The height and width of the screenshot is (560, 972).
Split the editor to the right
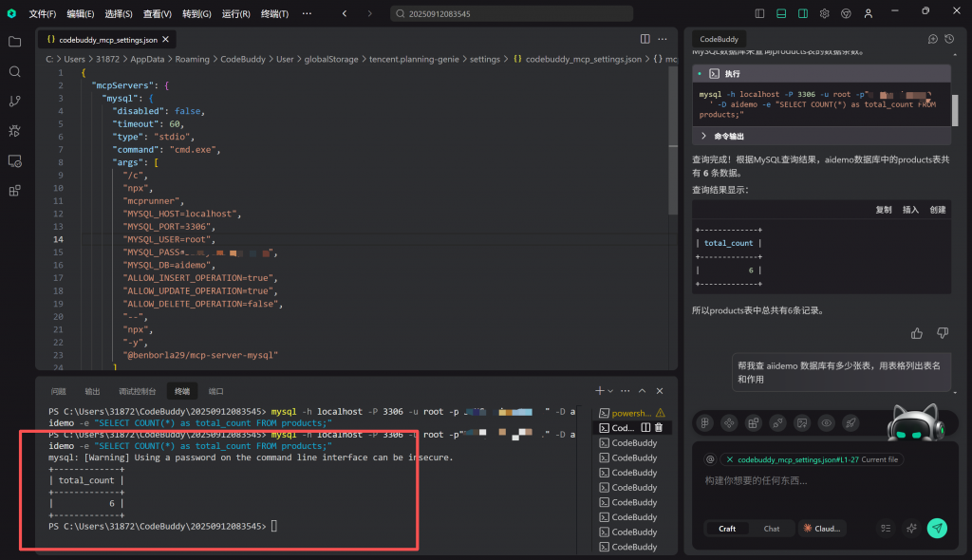coord(645,39)
